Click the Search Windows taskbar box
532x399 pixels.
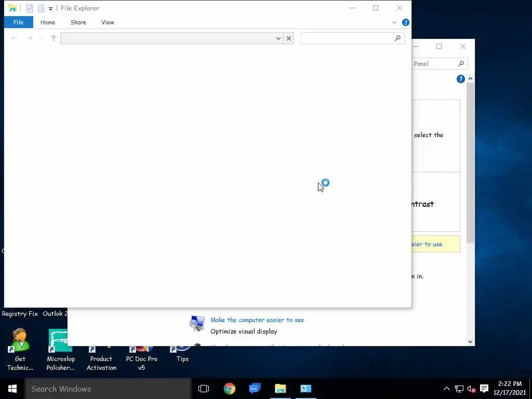(108, 389)
